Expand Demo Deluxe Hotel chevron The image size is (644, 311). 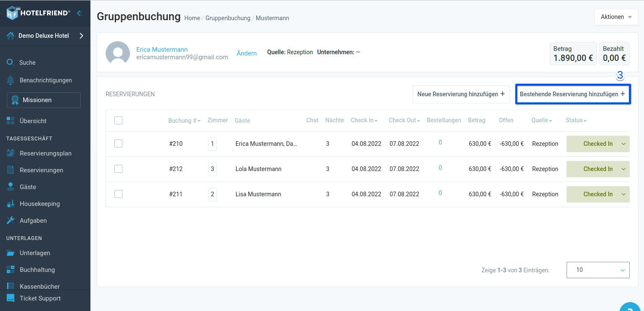point(82,36)
